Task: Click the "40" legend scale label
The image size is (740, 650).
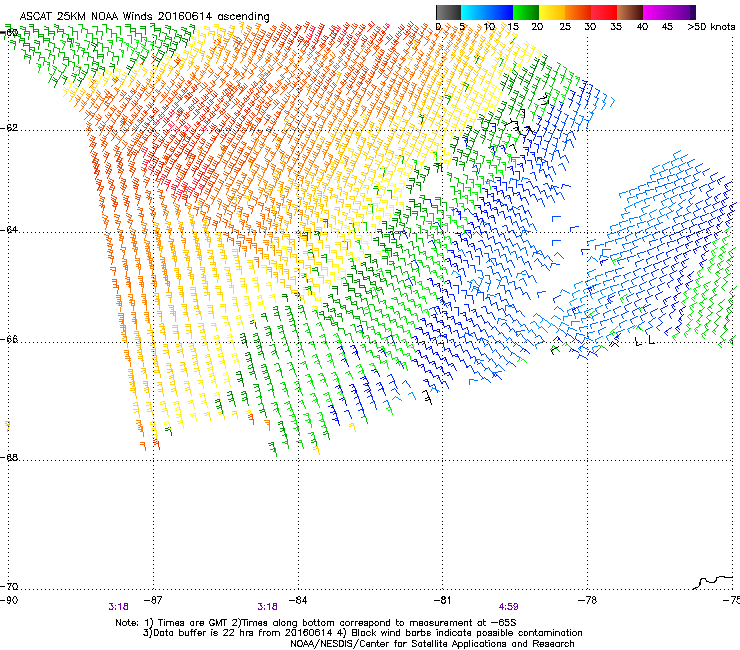Action: pos(642,27)
